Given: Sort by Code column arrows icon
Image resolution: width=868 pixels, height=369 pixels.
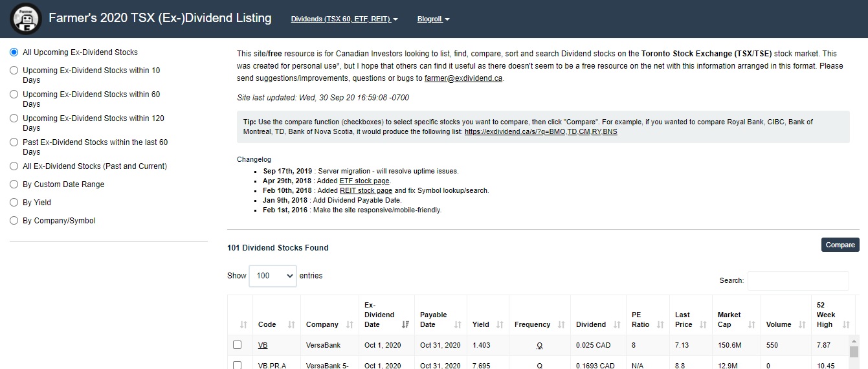Looking at the screenshot, I should tap(291, 325).
